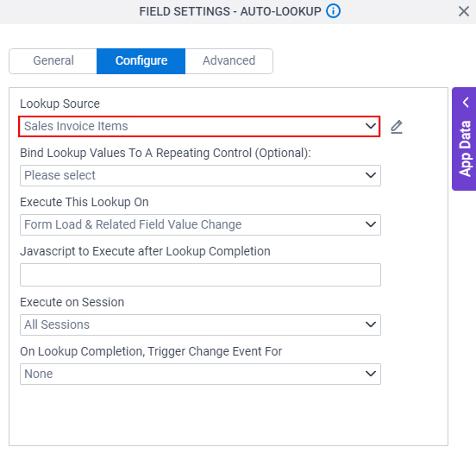Select the Configure tab
The width and height of the screenshot is (476, 466).
coord(141,60)
